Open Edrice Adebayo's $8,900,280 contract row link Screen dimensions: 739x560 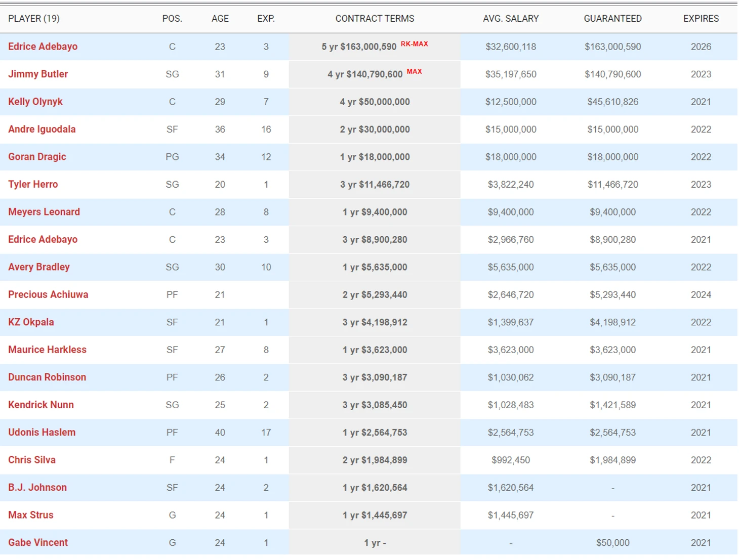43,239
